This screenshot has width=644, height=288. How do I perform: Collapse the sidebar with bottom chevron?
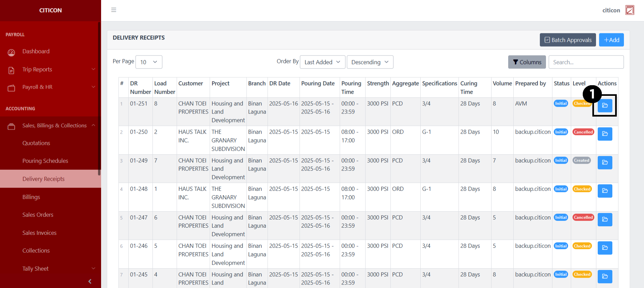(90, 281)
